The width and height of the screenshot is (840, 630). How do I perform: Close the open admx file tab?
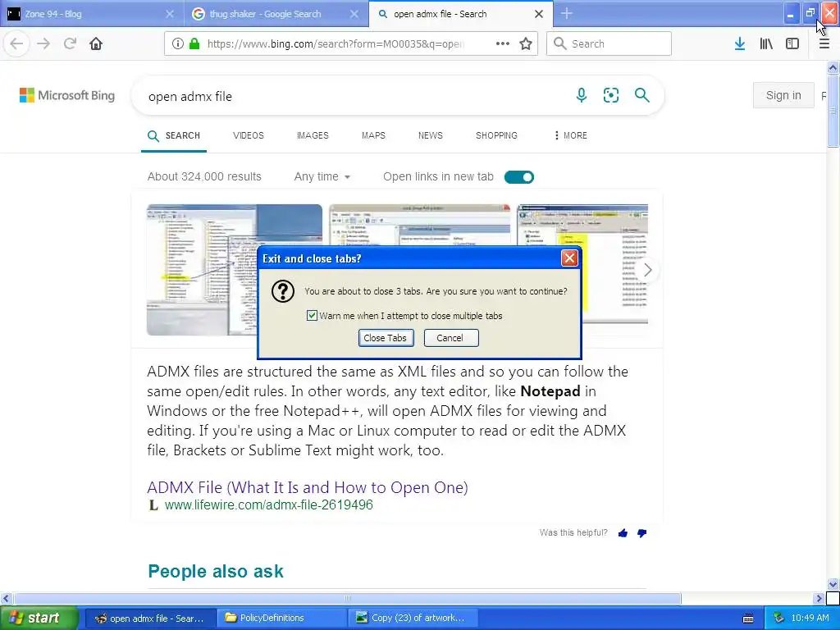click(x=539, y=14)
